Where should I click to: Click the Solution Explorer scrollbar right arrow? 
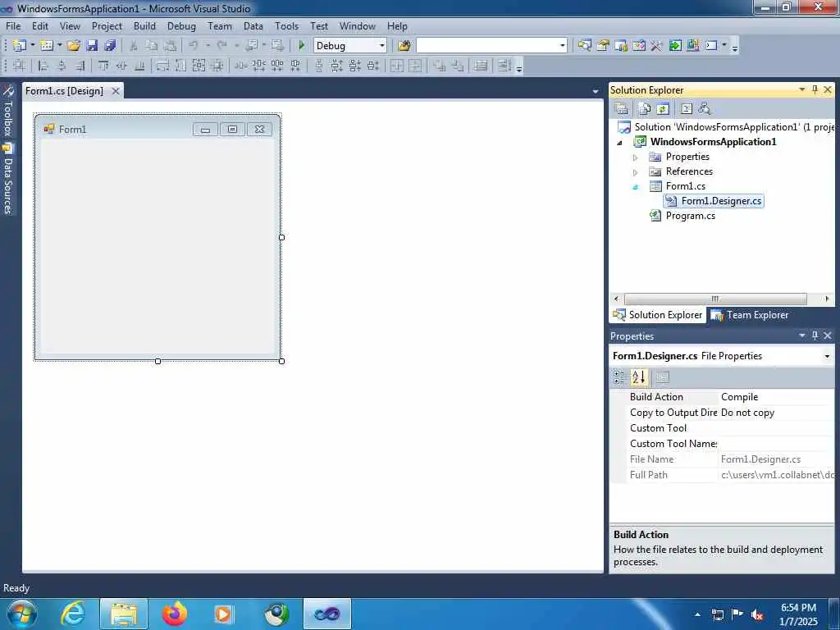coord(827,299)
